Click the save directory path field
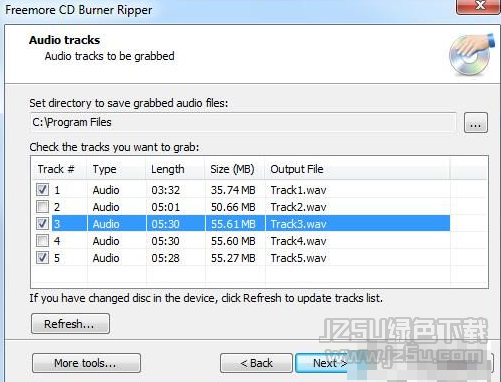 tap(243, 122)
